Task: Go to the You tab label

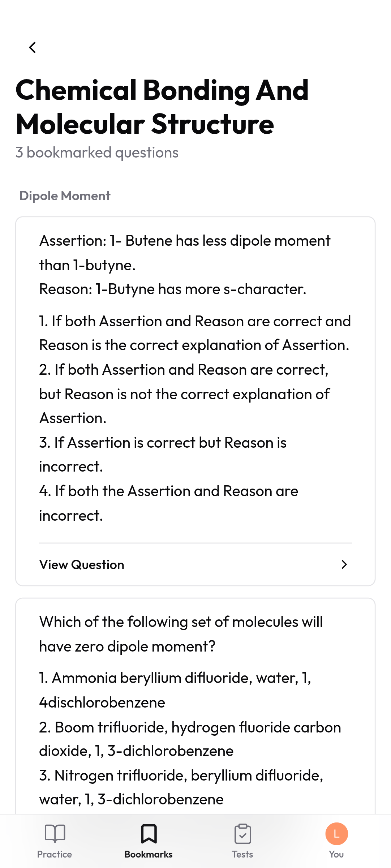Action: (x=336, y=854)
